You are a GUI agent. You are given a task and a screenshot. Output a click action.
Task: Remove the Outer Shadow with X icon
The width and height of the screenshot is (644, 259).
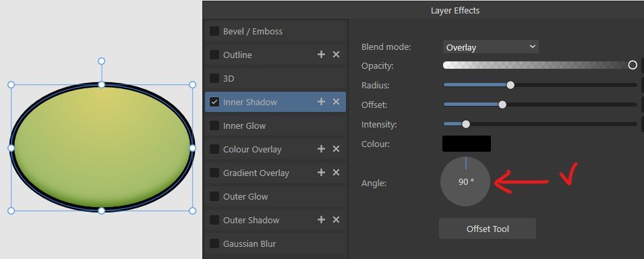pos(336,220)
